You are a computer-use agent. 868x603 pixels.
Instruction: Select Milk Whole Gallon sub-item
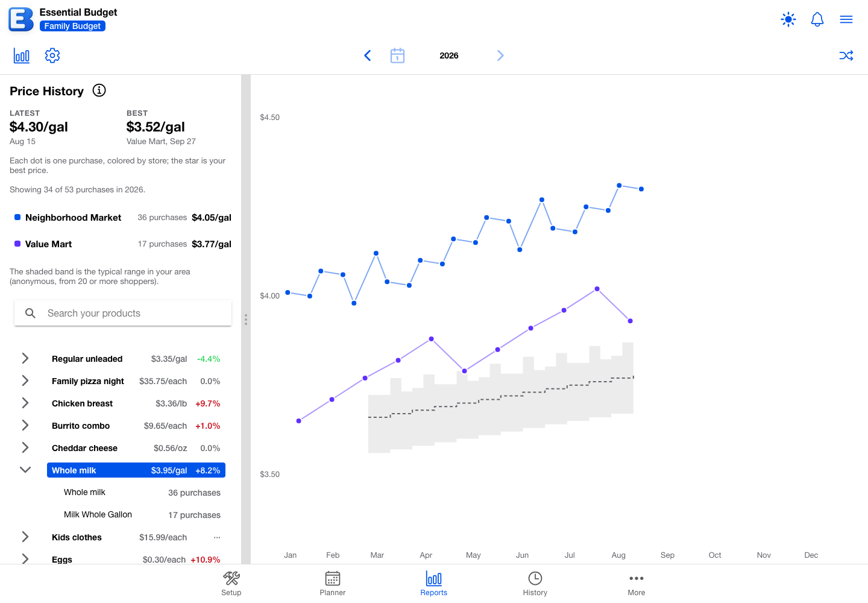(142, 515)
